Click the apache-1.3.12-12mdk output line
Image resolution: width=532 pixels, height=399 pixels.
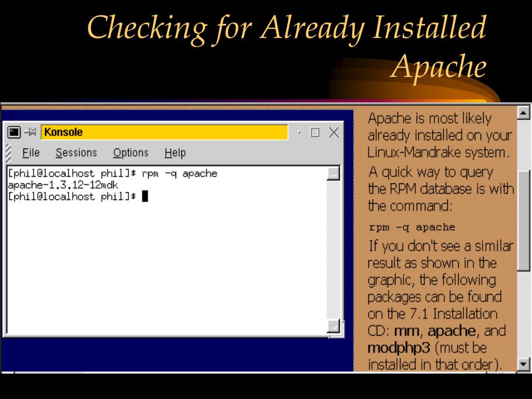click(x=63, y=185)
